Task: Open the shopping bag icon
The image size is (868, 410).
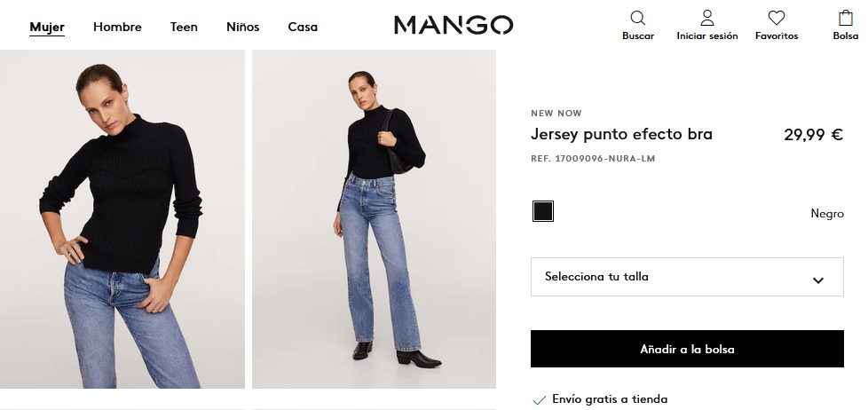Action: click(x=845, y=18)
